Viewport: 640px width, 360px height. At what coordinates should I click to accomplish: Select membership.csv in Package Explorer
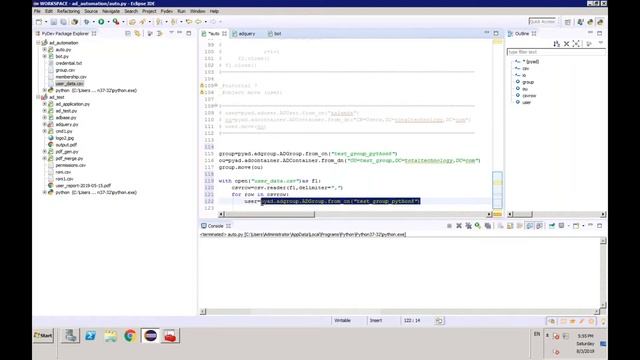pos(71,77)
